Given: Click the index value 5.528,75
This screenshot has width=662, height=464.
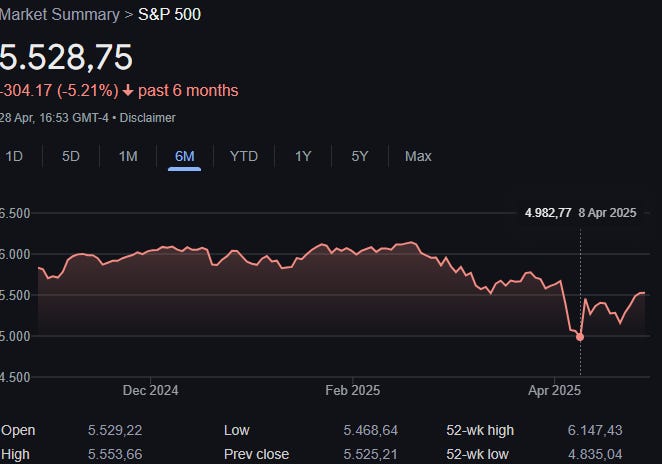Looking at the screenshot, I should click(66, 57).
